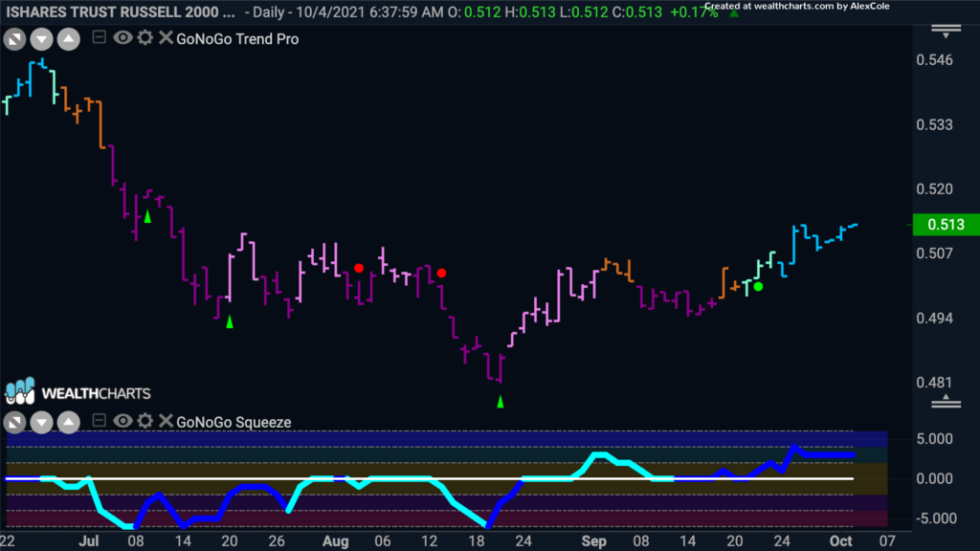The width and height of the screenshot is (980, 551).
Task: Click the red dot above early August bars
Action: point(359,268)
